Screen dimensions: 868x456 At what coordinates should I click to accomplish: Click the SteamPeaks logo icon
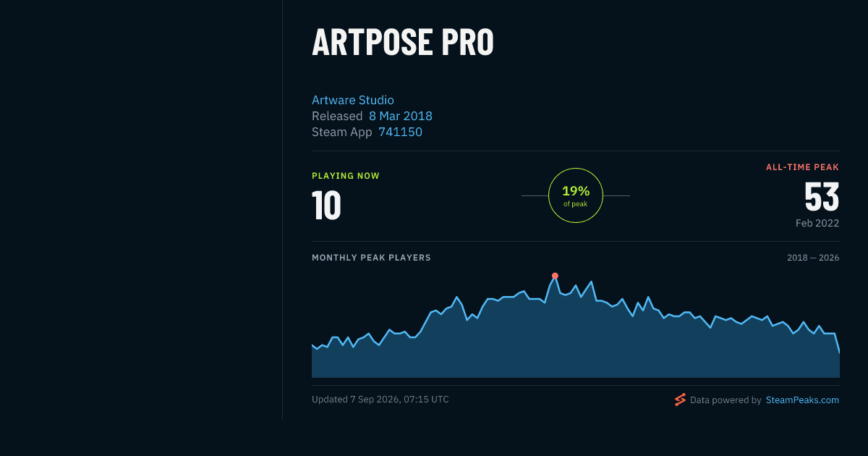pyautogui.click(x=680, y=400)
